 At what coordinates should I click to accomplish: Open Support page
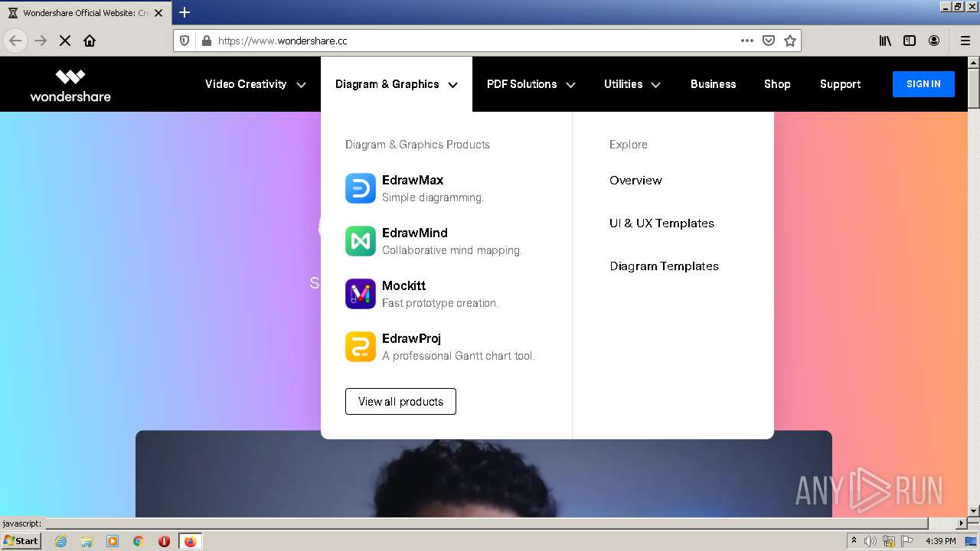(840, 84)
